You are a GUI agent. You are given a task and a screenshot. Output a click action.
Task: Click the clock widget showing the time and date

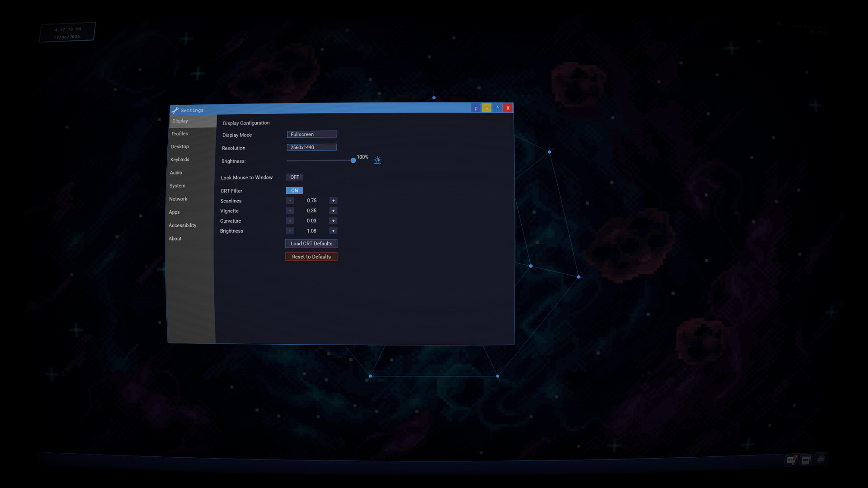(67, 33)
